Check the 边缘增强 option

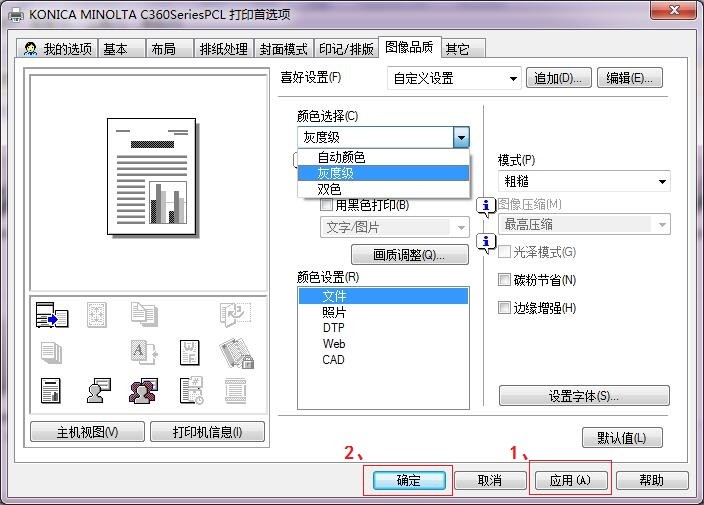(x=504, y=308)
